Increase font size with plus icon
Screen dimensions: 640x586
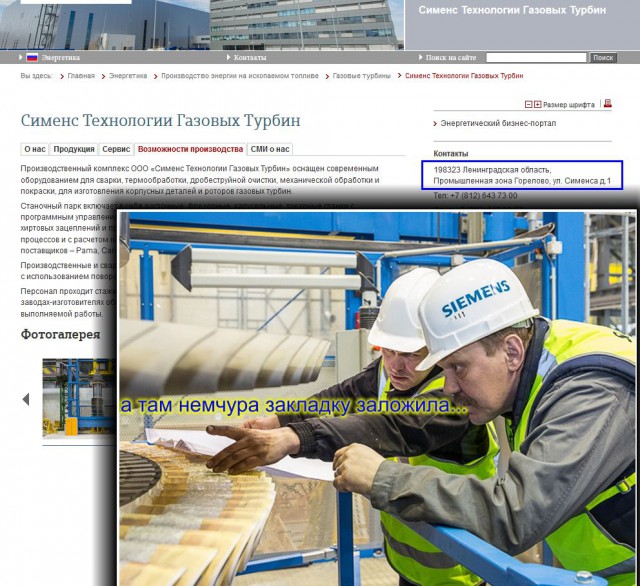pos(538,104)
